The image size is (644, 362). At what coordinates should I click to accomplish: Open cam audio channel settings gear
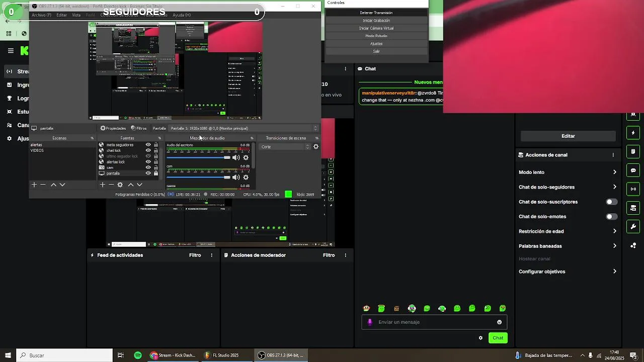(246, 177)
